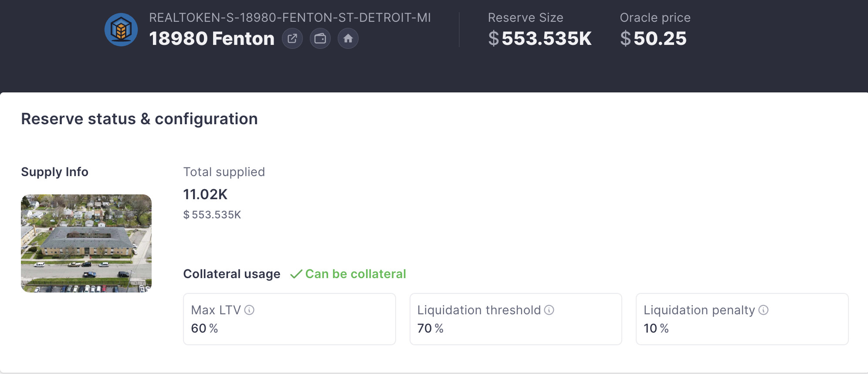Open the aerial property photo thumbnail
Screen dimensions: 868x374
86,243
